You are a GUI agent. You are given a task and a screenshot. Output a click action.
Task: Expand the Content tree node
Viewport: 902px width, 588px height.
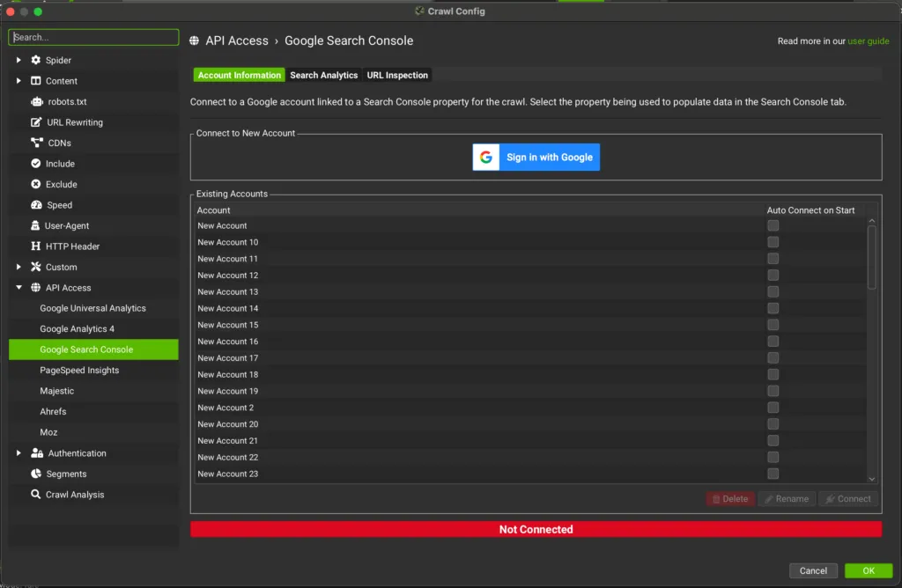pyautogui.click(x=18, y=80)
